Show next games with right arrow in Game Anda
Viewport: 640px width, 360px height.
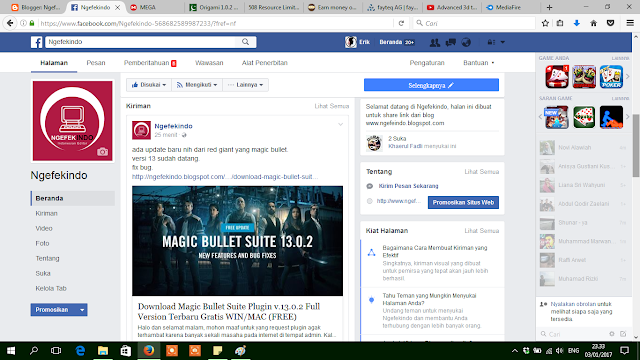click(628, 76)
